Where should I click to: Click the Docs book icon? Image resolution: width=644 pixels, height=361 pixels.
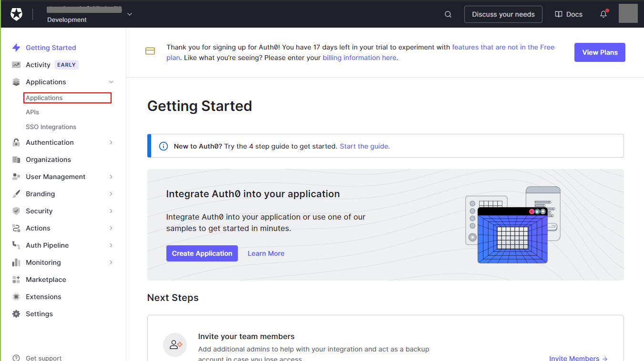pyautogui.click(x=558, y=14)
